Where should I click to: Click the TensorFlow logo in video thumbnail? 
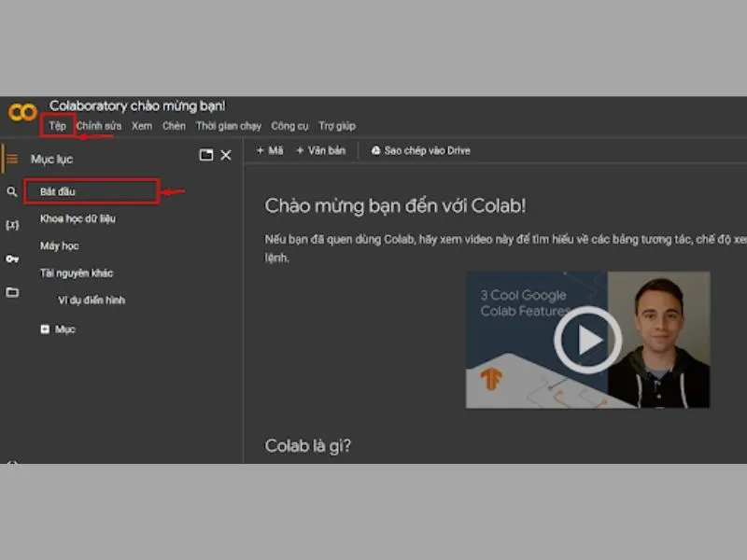pos(491,379)
